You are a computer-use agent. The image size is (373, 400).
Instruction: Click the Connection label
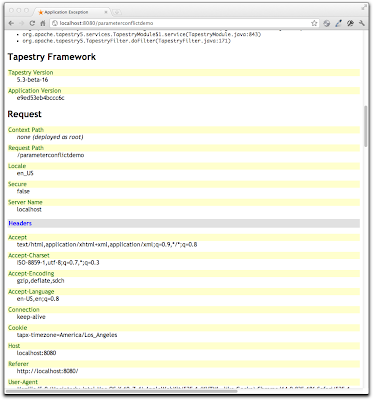pos(24,309)
